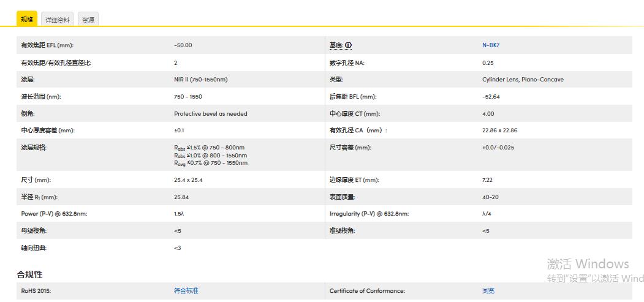Click the 有效焦距 EFL value -50.00
Image resolution: width=644 pixels, height=302 pixels.
point(183,45)
